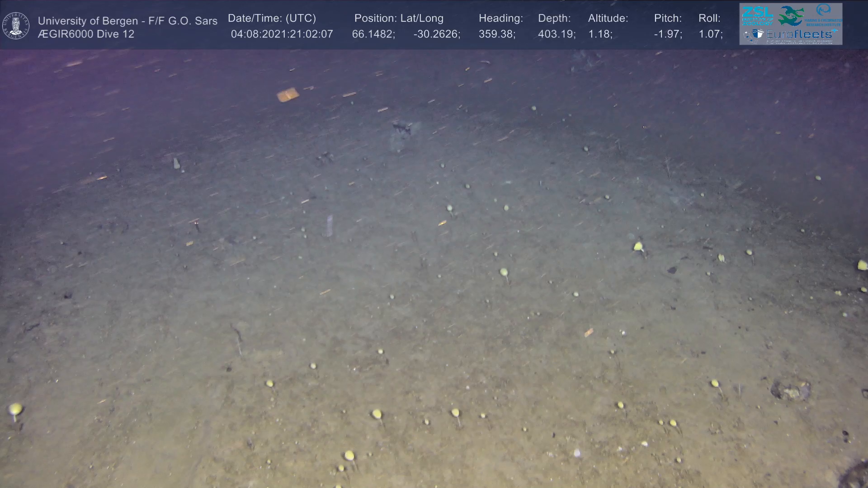The image size is (868, 488).
Task: Select the altitude value 1.18
Action: click(x=600, y=34)
